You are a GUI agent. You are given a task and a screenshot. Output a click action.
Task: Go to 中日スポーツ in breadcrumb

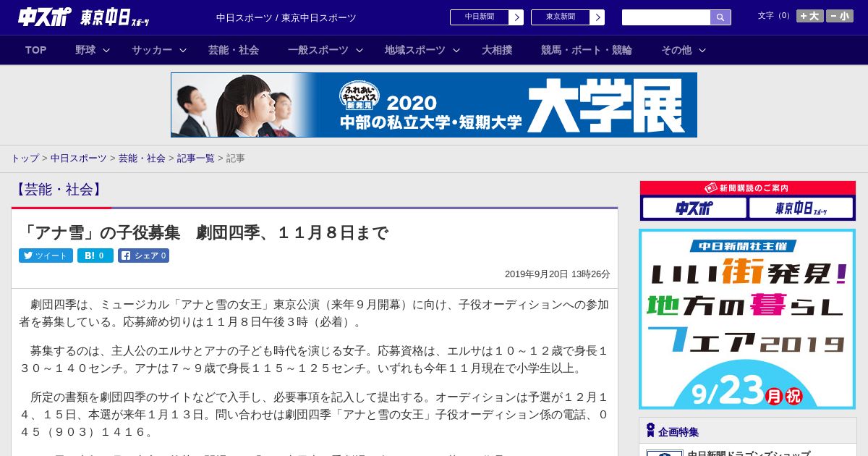coord(78,158)
